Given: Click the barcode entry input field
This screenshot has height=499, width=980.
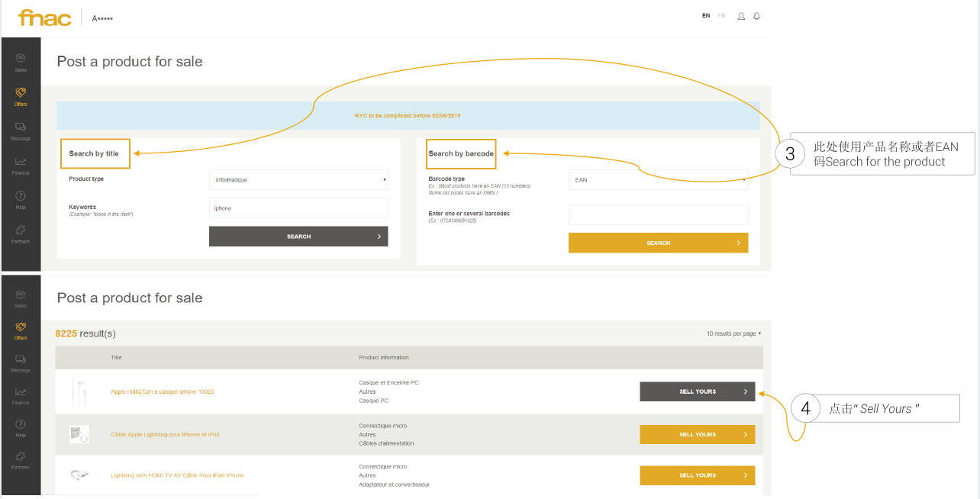Looking at the screenshot, I should point(658,214).
